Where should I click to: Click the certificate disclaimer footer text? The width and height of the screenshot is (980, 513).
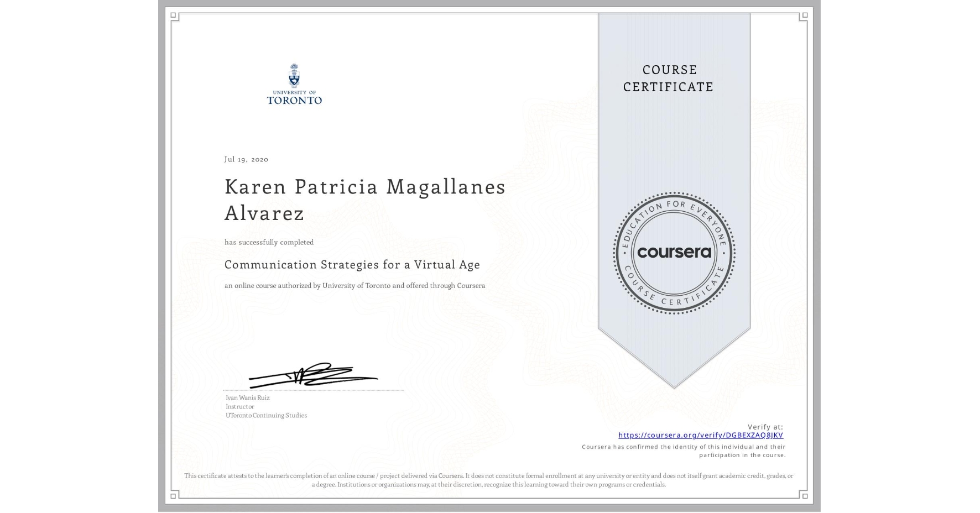489,480
